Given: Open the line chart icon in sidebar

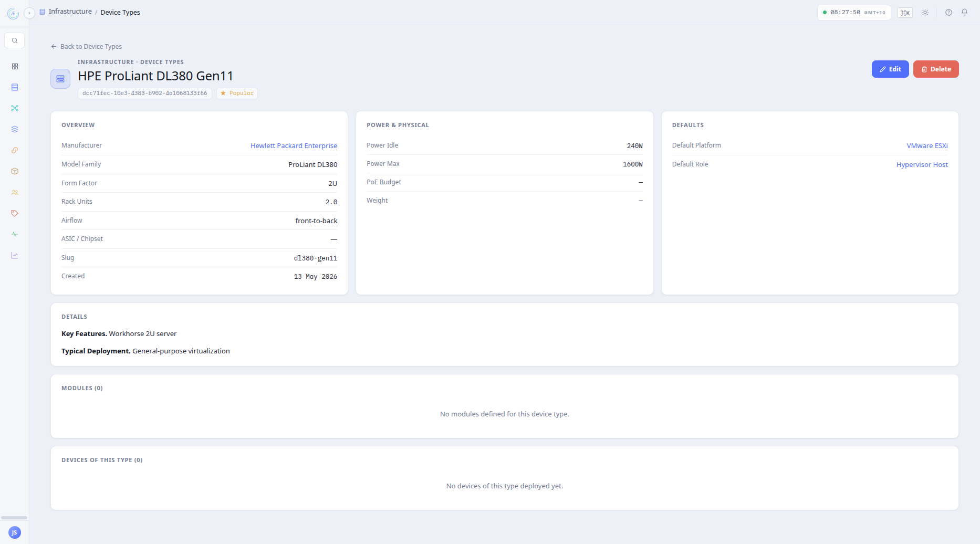Looking at the screenshot, I should coord(15,256).
